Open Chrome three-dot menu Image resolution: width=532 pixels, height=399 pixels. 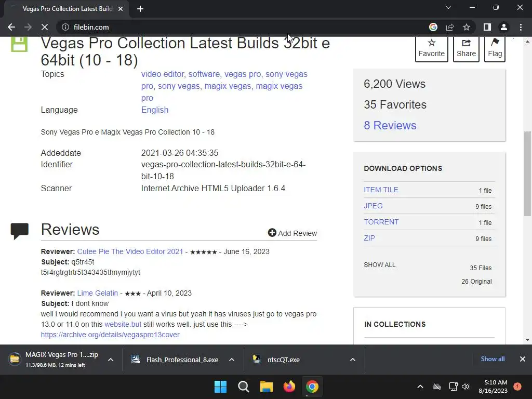521,27
